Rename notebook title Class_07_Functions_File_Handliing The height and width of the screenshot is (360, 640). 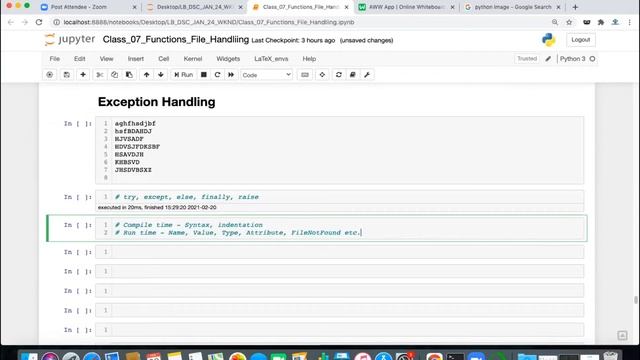pos(176,40)
